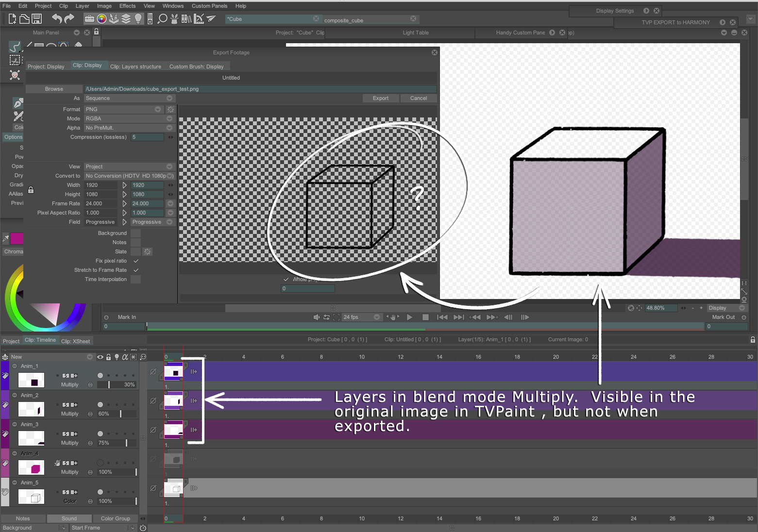Toggle visibility of Anim_1 layer
The height and width of the screenshot is (532, 758).
(x=100, y=376)
